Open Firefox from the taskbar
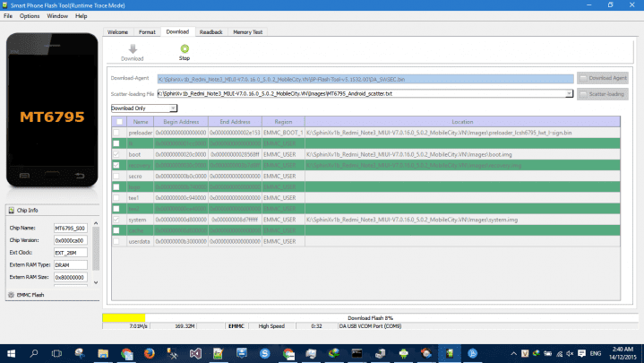Image resolution: width=644 pixels, height=363 pixels. coord(149,353)
